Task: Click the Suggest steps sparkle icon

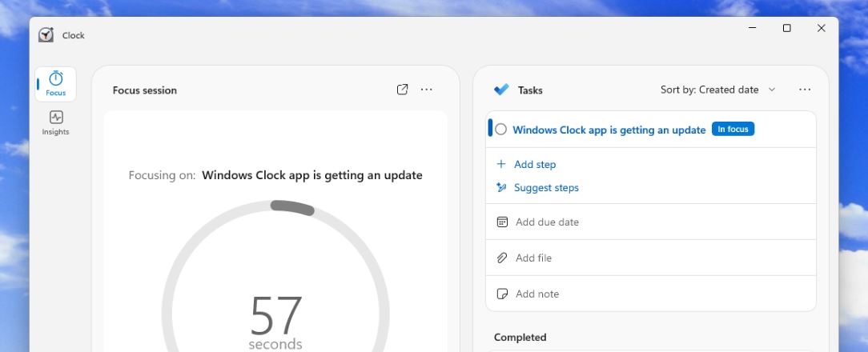Action: point(501,188)
